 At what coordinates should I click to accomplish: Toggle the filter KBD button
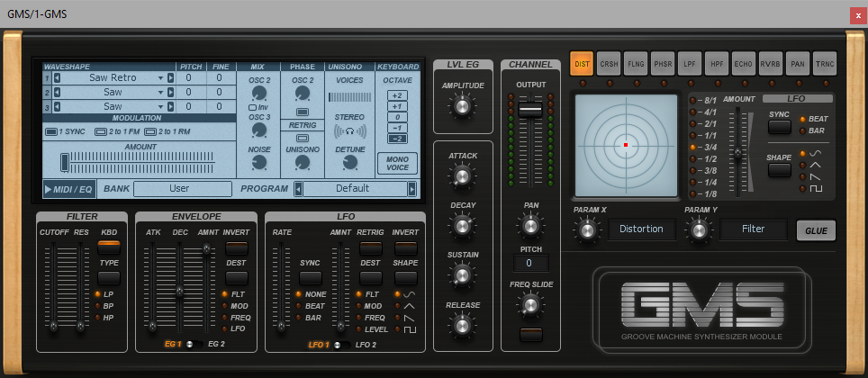pyautogui.click(x=109, y=247)
